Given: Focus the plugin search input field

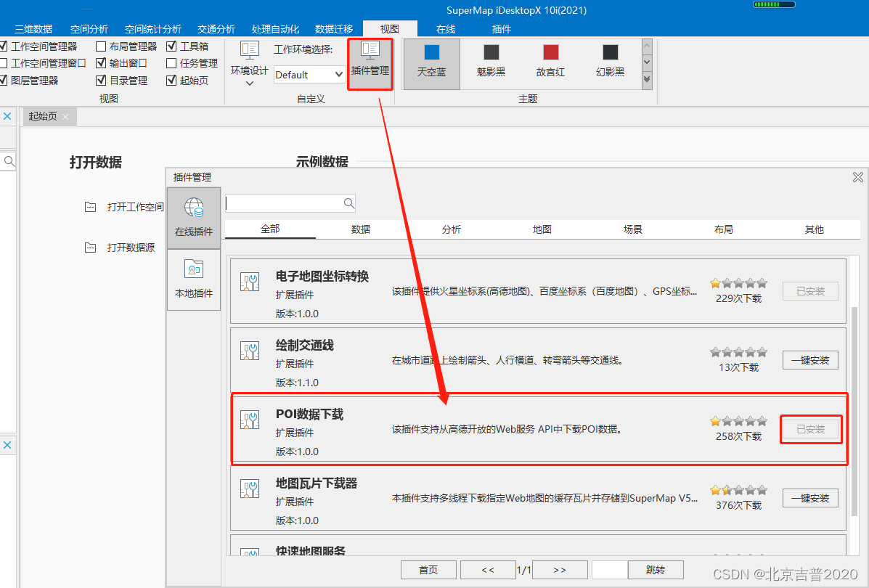Looking at the screenshot, I should point(284,203).
